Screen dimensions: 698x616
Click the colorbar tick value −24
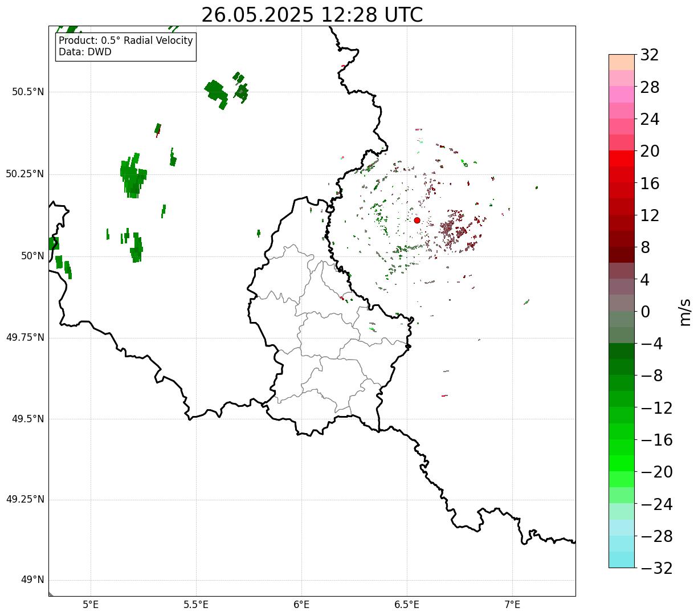click(656, 504)
